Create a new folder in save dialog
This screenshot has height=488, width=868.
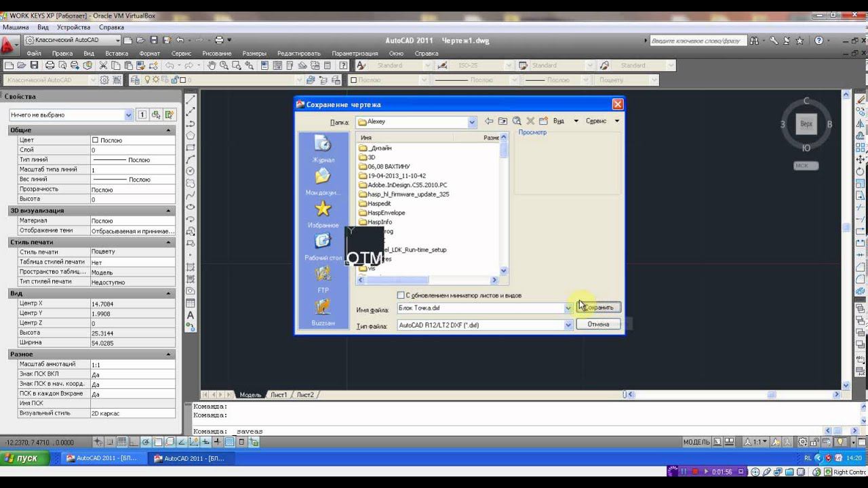tap(543, 121)
